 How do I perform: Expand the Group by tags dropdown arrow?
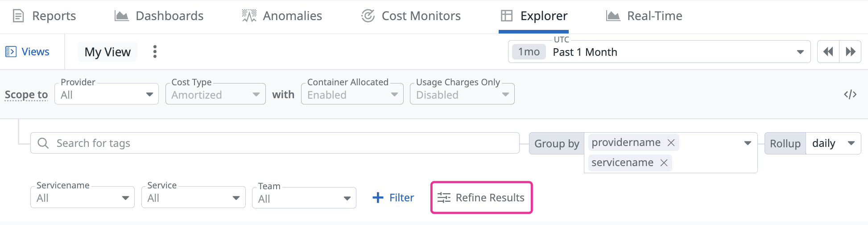point(748,143)
